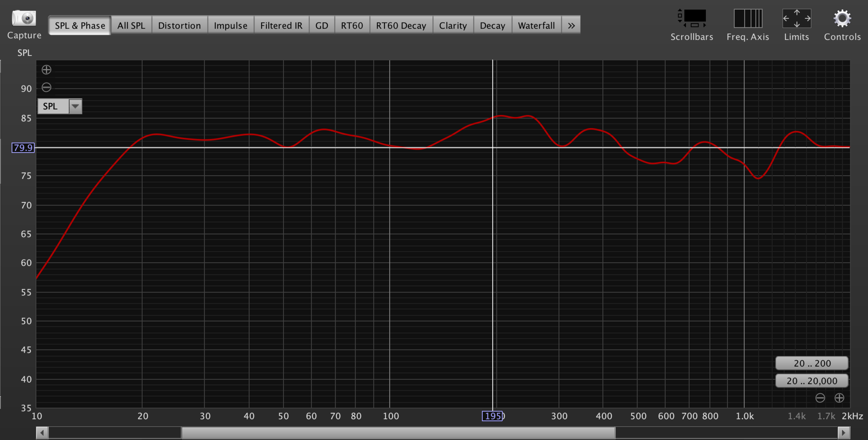Click vertical zoom-out minus icon at top left

pyautogui.click(x=46, y=87)
